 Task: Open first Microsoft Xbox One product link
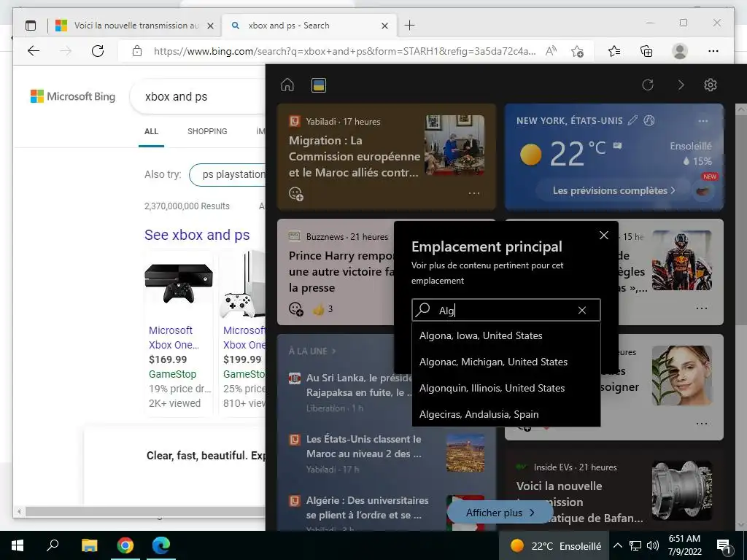(172, 337)
